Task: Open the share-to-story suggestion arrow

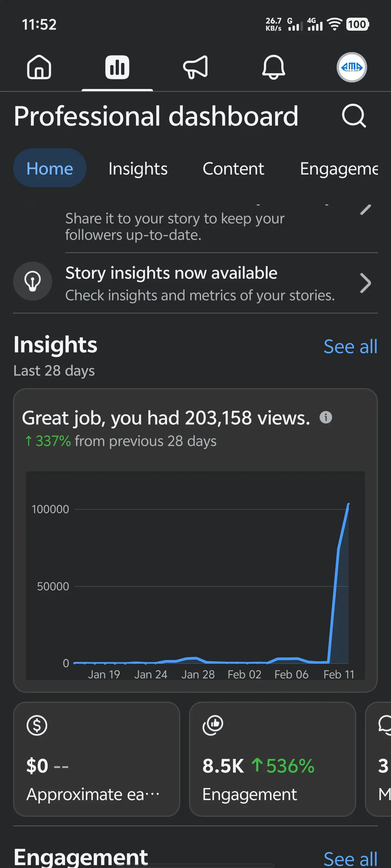Action: click(365, 210)
